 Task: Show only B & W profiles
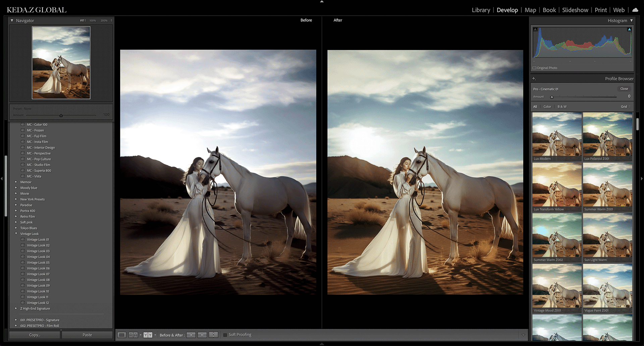point(562,107)
